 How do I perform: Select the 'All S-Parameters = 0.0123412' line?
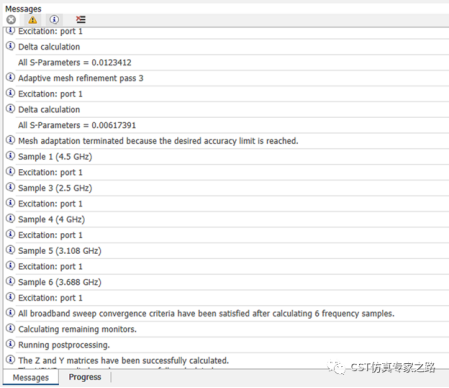[75, 62]
